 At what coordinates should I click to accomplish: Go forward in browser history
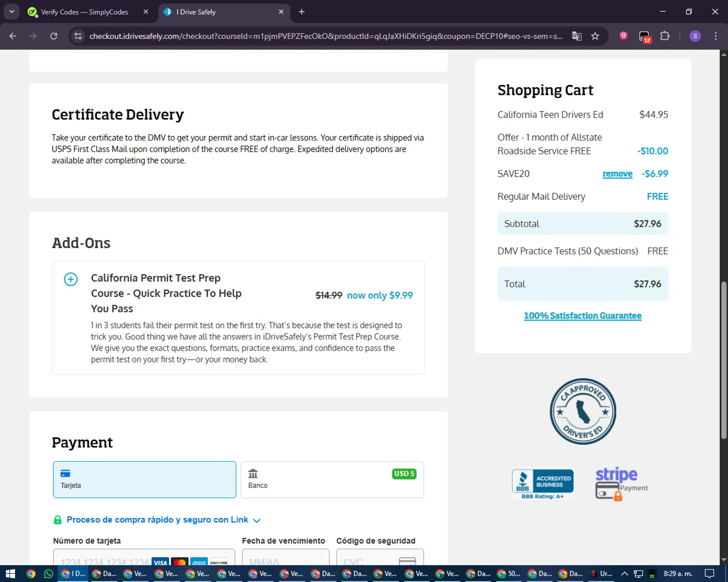(33, 36)
